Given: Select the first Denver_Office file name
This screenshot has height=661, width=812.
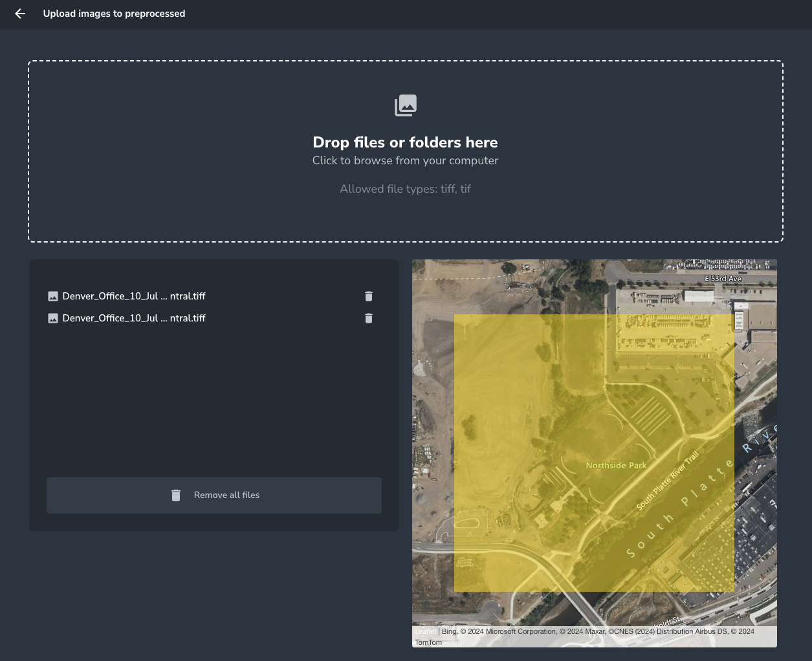Looking at the screenshot, I should click(134, 296).
